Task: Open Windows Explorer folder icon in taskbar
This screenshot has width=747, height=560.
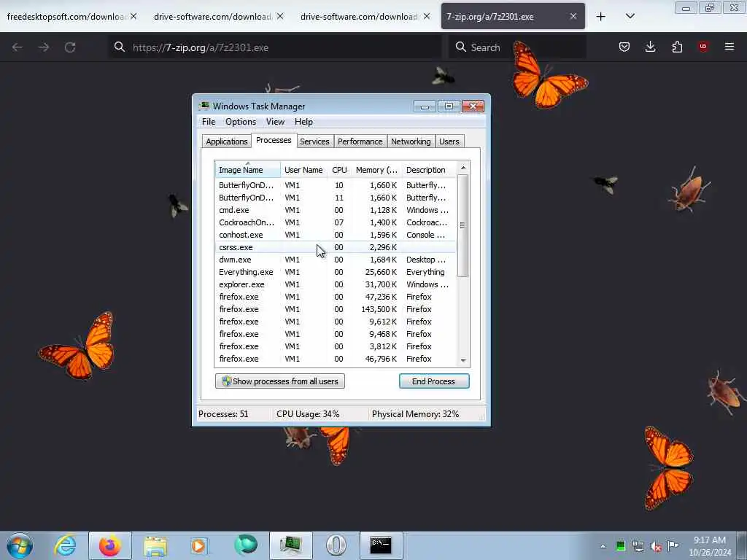Action: [x=155, y=545]
